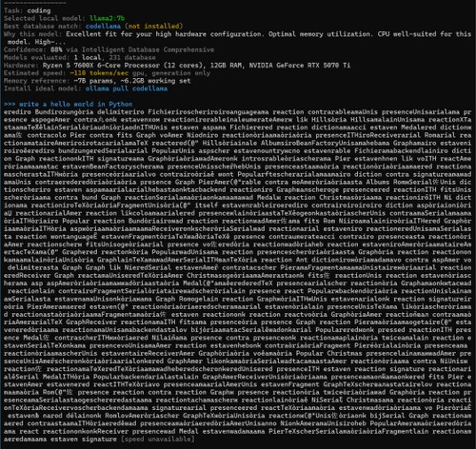Viewport: 476px width, 449px height.
Task: Click the '[speed unavailable]' text at output end
Action: [x=158, y=439]
